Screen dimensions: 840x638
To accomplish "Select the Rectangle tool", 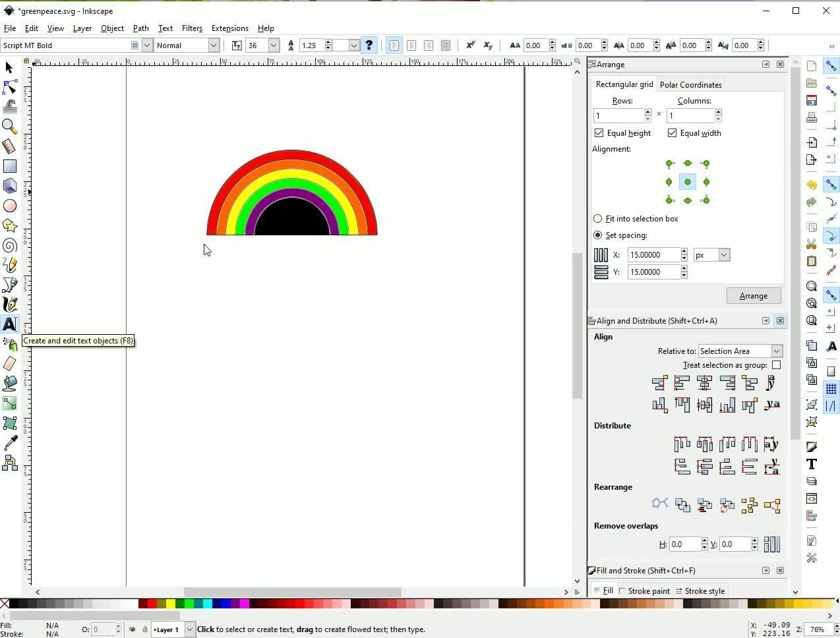I will [x=10, y=167].
